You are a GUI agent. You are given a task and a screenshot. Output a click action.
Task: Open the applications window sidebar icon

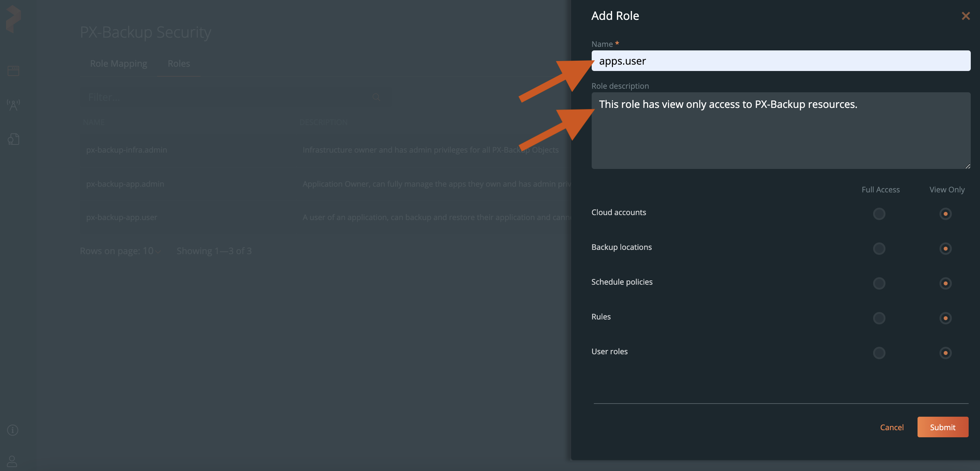click(13, 71)
